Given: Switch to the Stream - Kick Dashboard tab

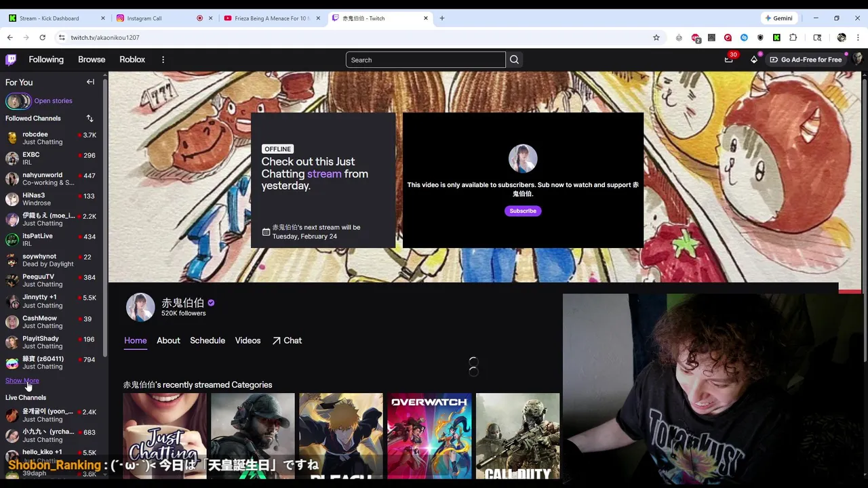Looking at the screenshot, I should click(57, 18).
